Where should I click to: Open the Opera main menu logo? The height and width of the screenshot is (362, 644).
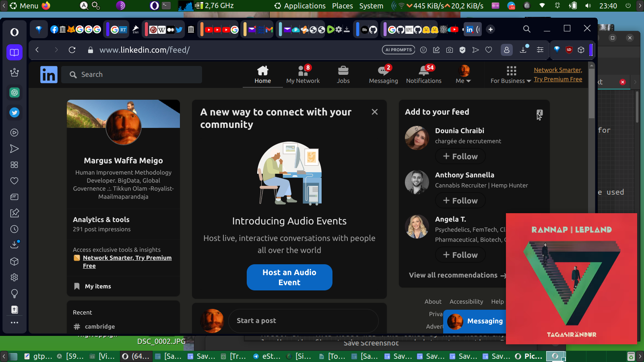[14, 32]
